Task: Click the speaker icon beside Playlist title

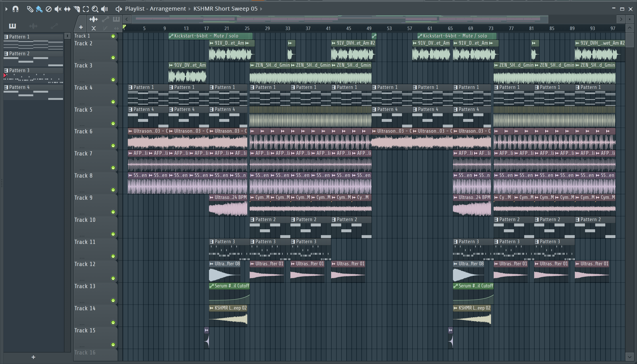Action: (119, 9)
